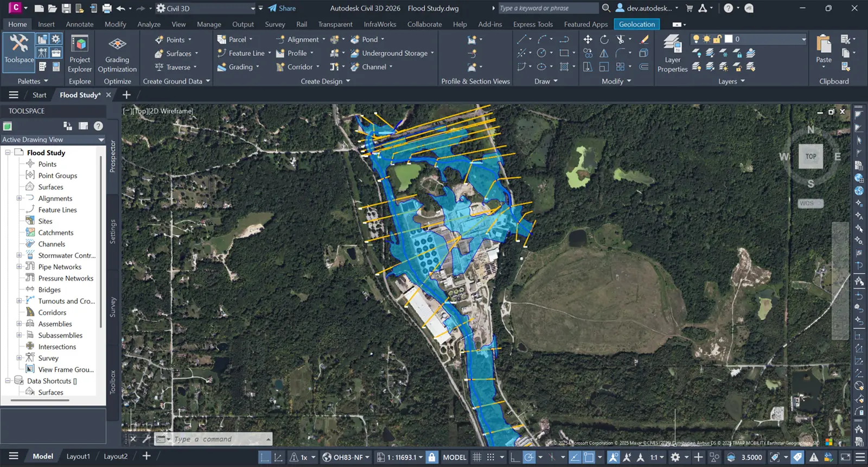Switch to the Analyze ribbon tab

149,24
